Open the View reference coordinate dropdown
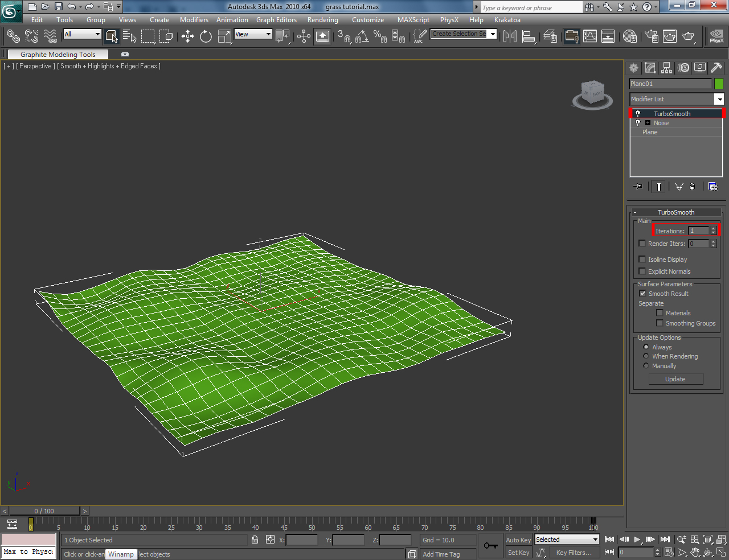 click(x=269, y=34)
